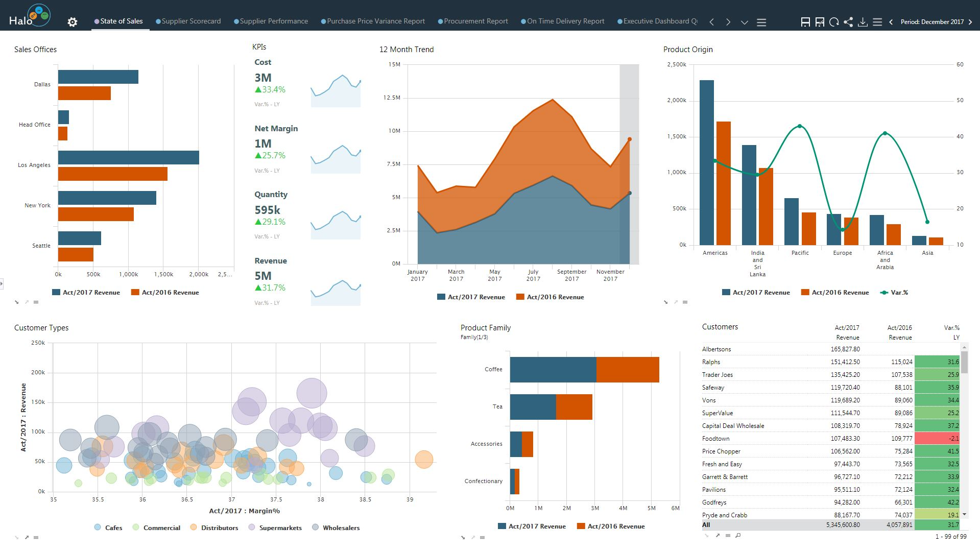
Task: Toggle Act/2017 Revenue legend in Sales Offices
Action: click(x=86, y=293)
